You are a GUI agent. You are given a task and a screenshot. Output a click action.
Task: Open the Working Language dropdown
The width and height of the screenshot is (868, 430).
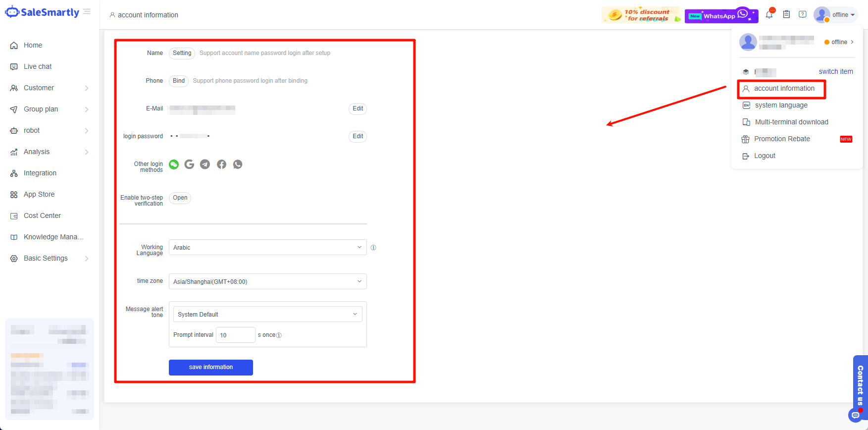click(x=267, y=247)
